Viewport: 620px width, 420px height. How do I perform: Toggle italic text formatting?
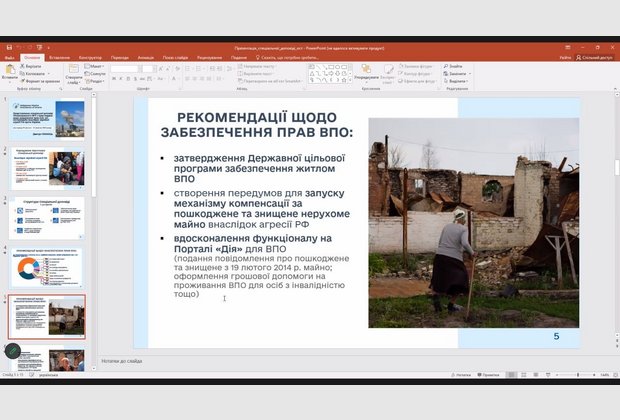click(x=123, y=77)
